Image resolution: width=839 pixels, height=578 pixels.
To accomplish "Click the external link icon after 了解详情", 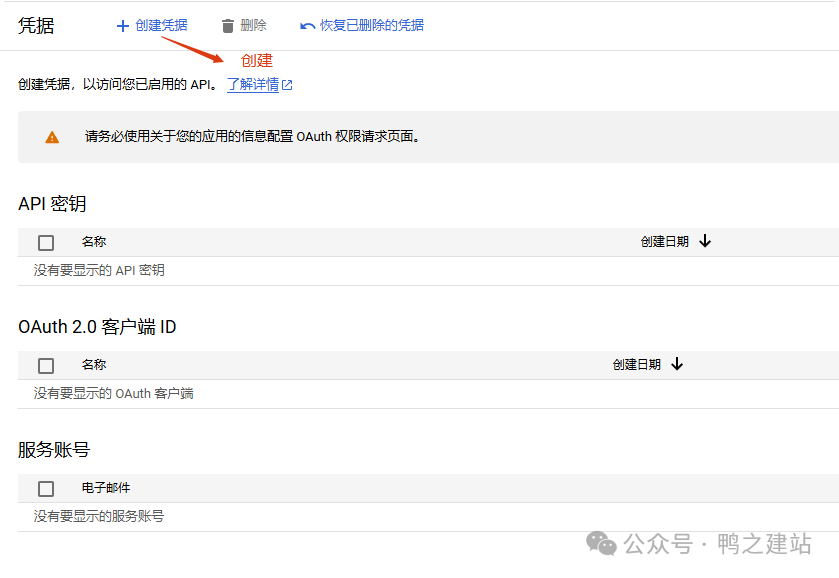I will (285, 85).
